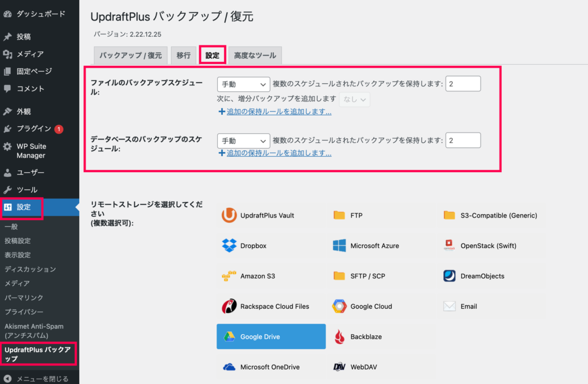Click the FTP folder icon

pos(339,215)
